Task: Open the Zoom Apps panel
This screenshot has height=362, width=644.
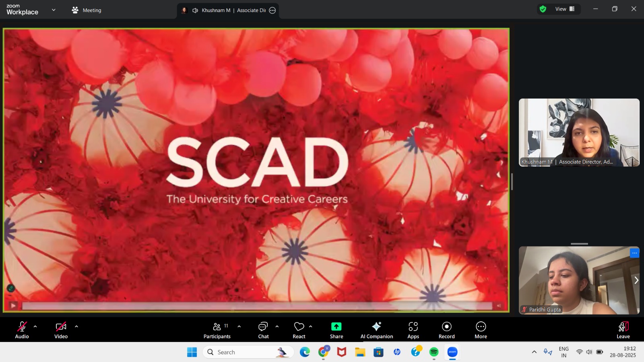Action: coord(413,330)
